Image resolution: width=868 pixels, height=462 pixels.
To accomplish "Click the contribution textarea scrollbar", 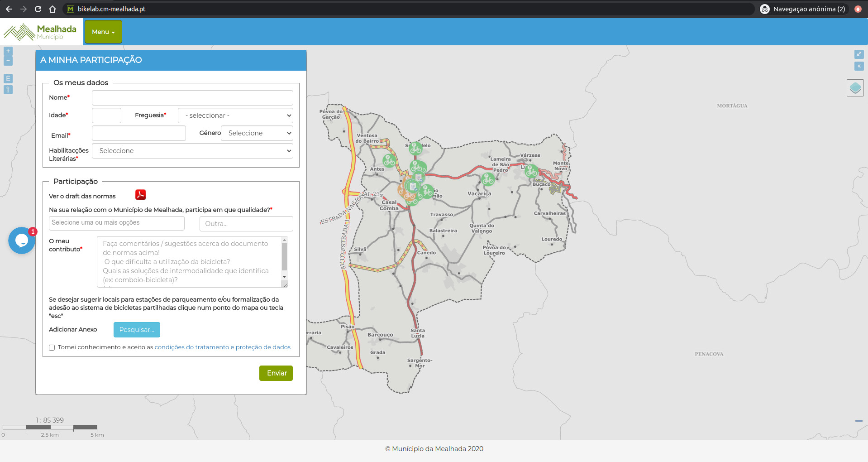I will [x=284, y=257].
